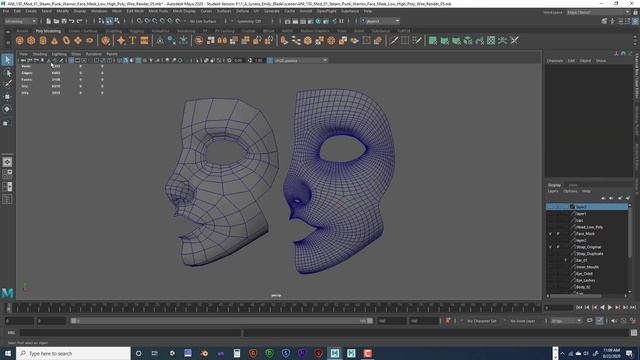Open the sRGB gamma view transform dropdown
This screenshot has width=640, height=360.
click(301, 60)
